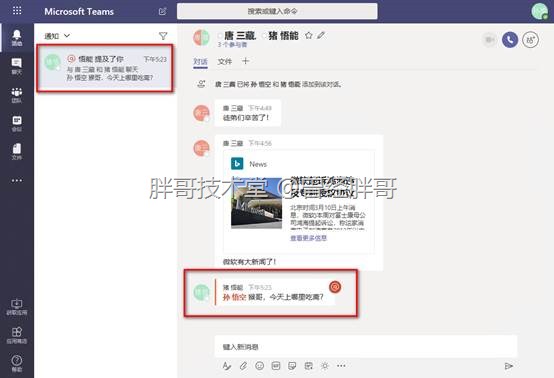
Task: Show more apps ellipsis in sidebar
Action: pos(17,181)
